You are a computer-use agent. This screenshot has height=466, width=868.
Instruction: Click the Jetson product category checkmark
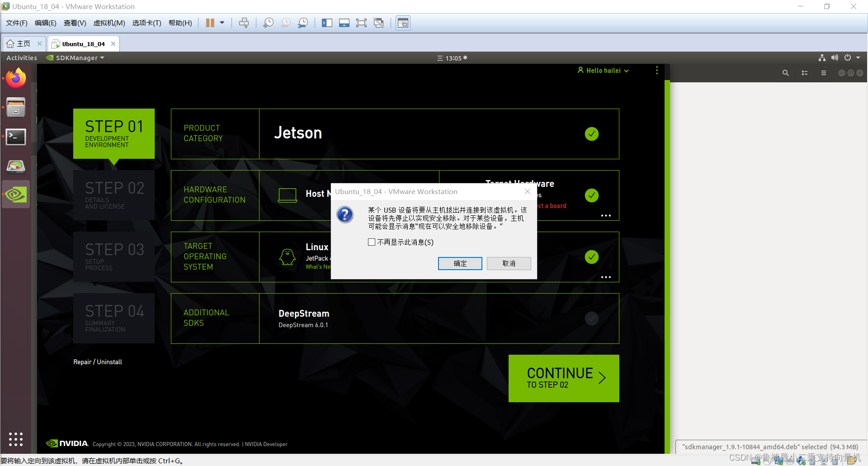point(591,134)
